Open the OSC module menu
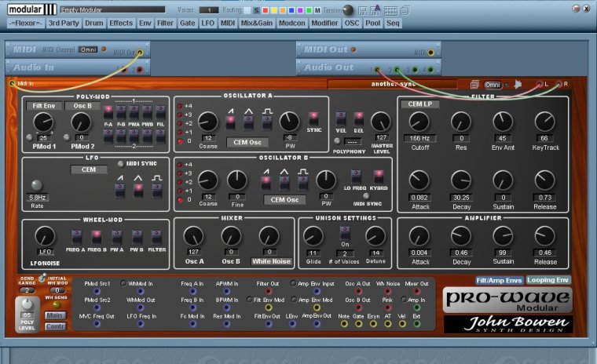Screen dimensions: 597x364 pyautogui.click(x=351, y=24)
